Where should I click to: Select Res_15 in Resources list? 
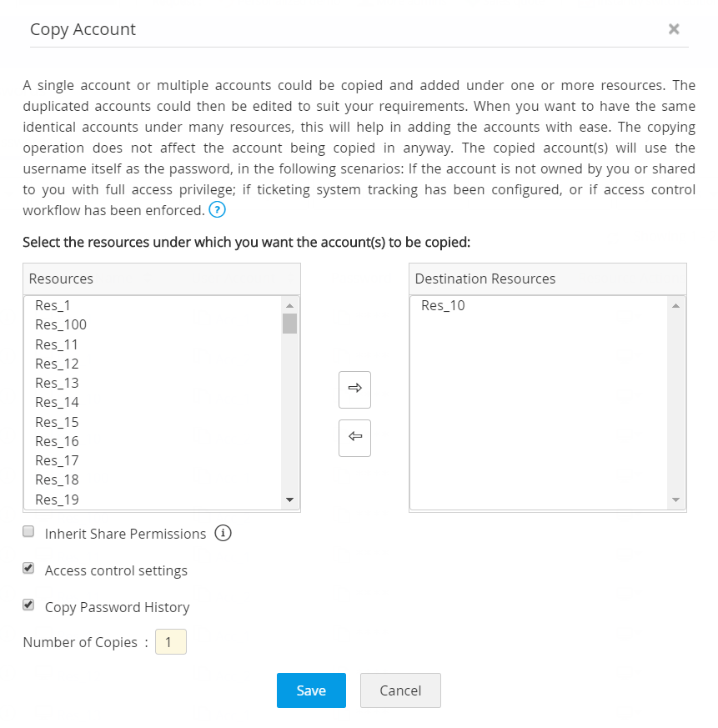coord(57,422)
